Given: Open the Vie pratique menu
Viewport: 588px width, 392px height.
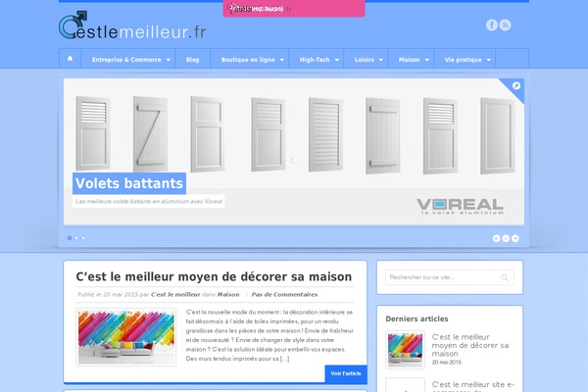Looking at the screenshot, I should (x=464, y=60).
